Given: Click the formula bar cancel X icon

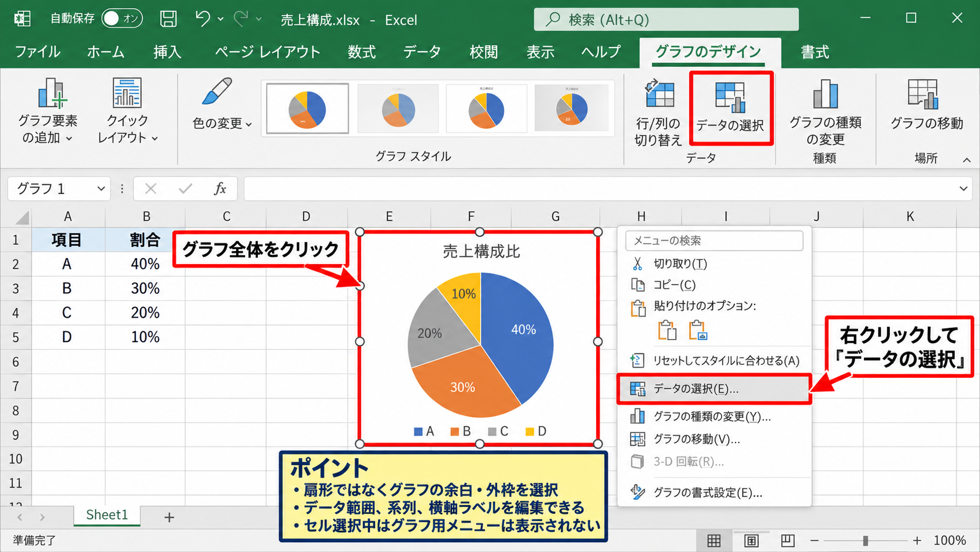Looking at the screenshot, I should tap(151, 189).
